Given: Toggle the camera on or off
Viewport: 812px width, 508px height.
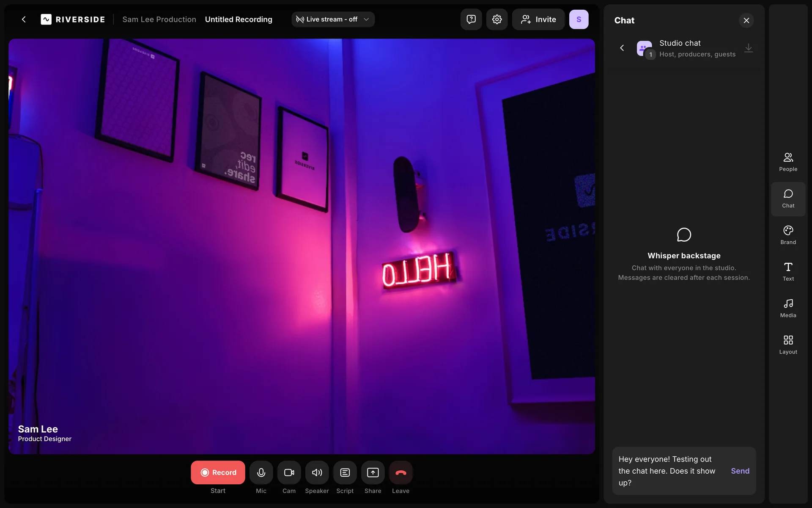Looking at the screenshot, I should tap(289, 472).
